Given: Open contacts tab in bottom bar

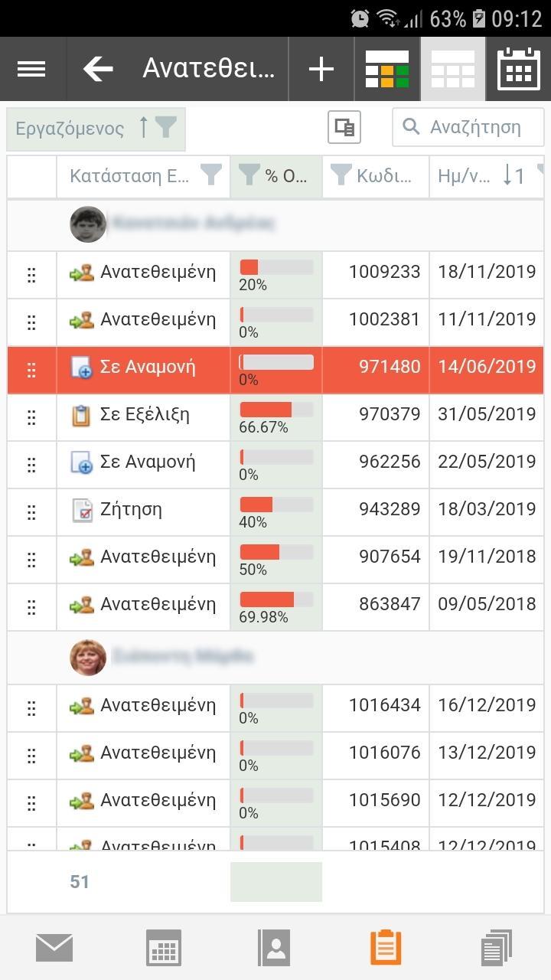Looking at the screenshot, I should point(275,948).
